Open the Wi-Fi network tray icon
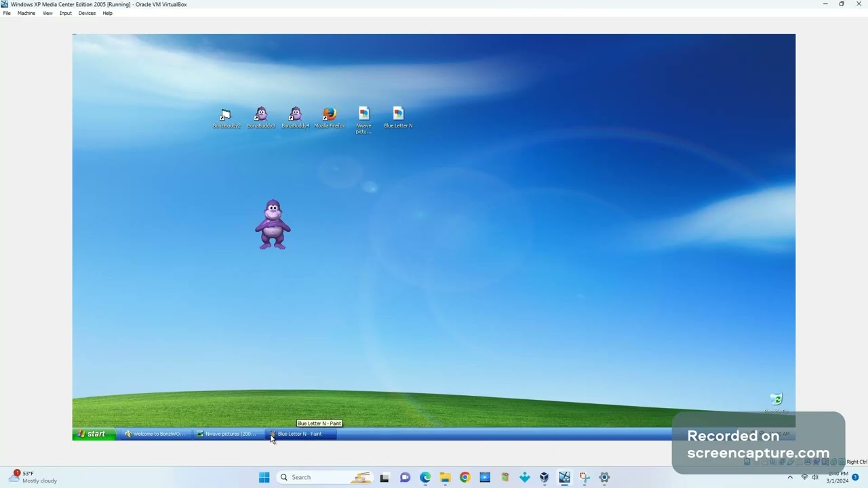 [805, 477]
